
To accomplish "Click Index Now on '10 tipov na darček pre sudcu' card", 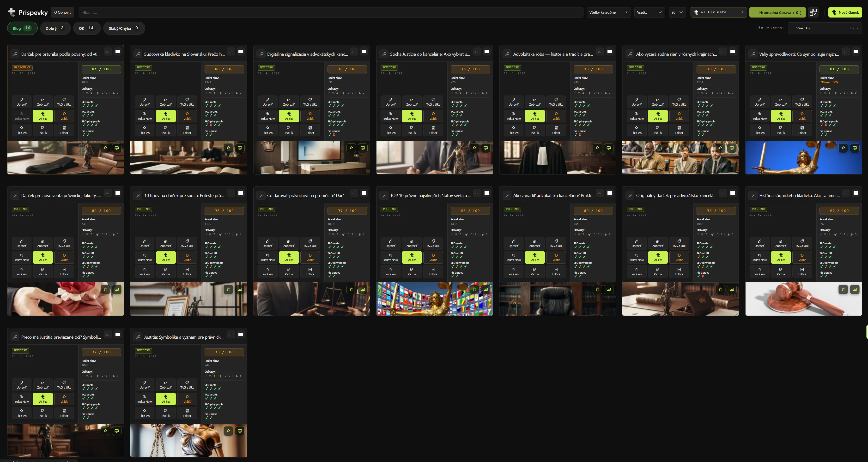I will (x=145, y=257).
